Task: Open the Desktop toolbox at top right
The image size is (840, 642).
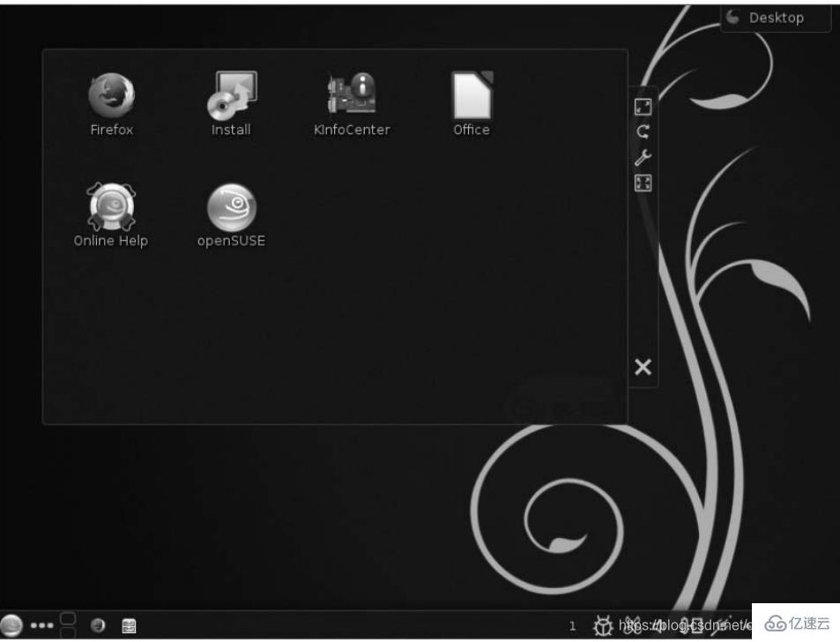Action: coord(773,17)
